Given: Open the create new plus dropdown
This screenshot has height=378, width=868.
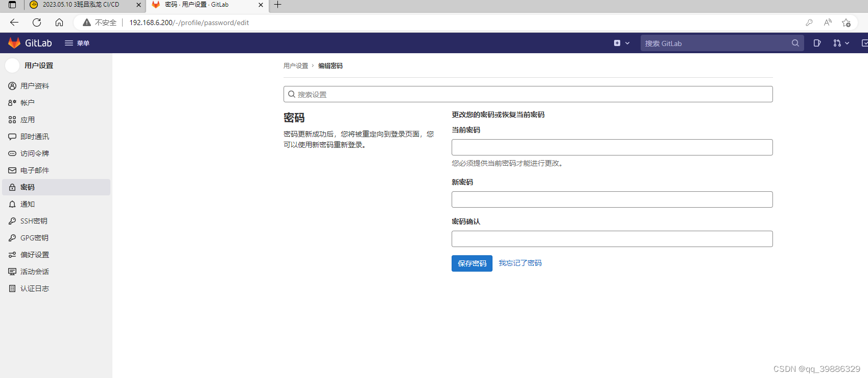Looking at the screenshot, I should pyautogui.click(x=622, y=43).
